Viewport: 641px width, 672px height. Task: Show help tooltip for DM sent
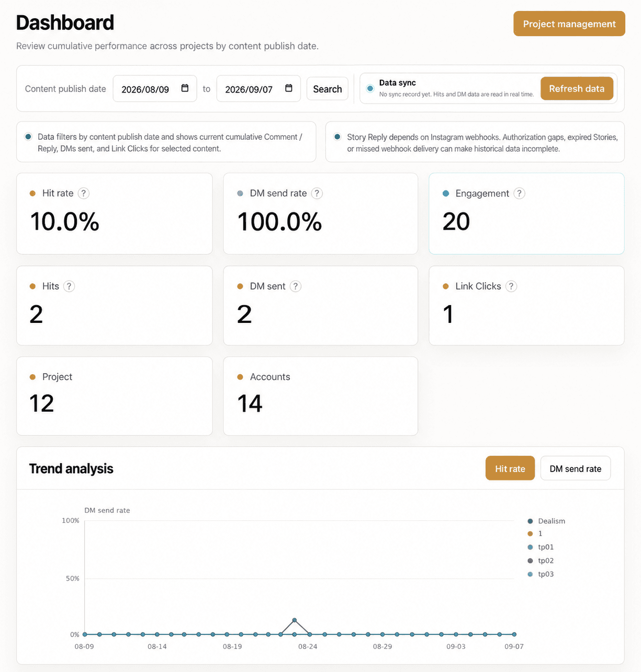[296, 286]
